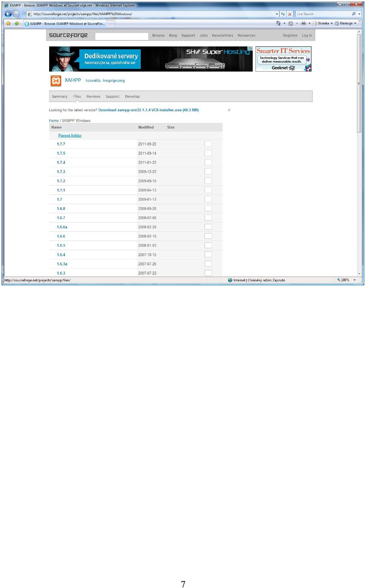Click the small square box in the 1.7.2 row
Image resolution: width=366 pixels, height=588 pixels.
[x=208, y=181]
